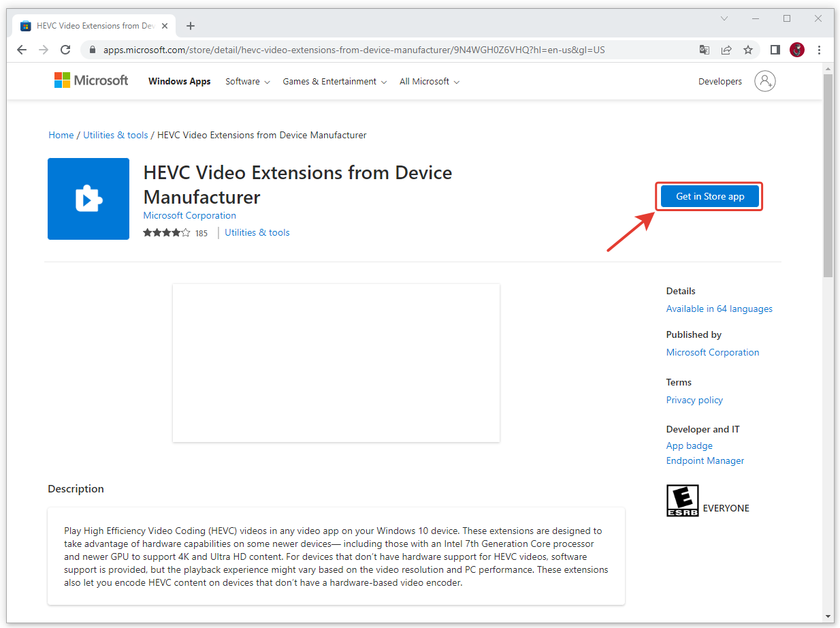The width and height of the screenshot is (840, 628).
Task: Open Chrome three-dot menu
Action: [x=819, y=50]
